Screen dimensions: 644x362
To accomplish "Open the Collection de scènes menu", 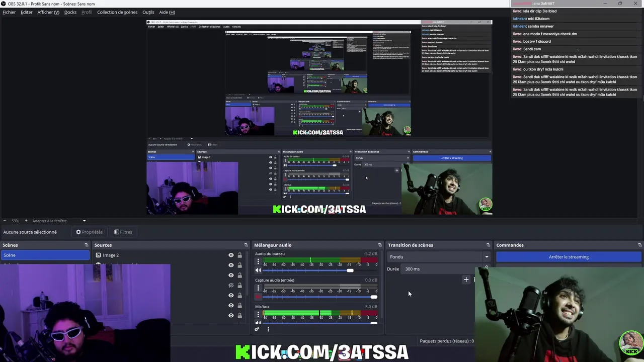I will point(117,12).
